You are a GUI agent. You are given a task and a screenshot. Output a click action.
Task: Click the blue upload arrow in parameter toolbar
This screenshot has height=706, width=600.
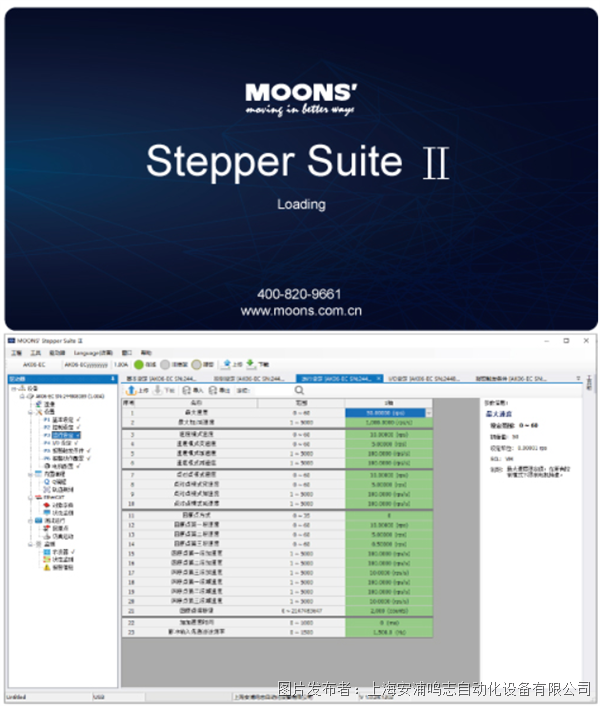coord(131,390)
